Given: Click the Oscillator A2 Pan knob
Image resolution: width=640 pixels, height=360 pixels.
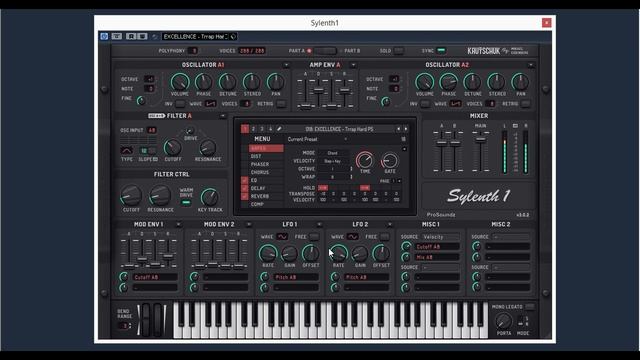Looking at the screenshot, I should point(520,82).
